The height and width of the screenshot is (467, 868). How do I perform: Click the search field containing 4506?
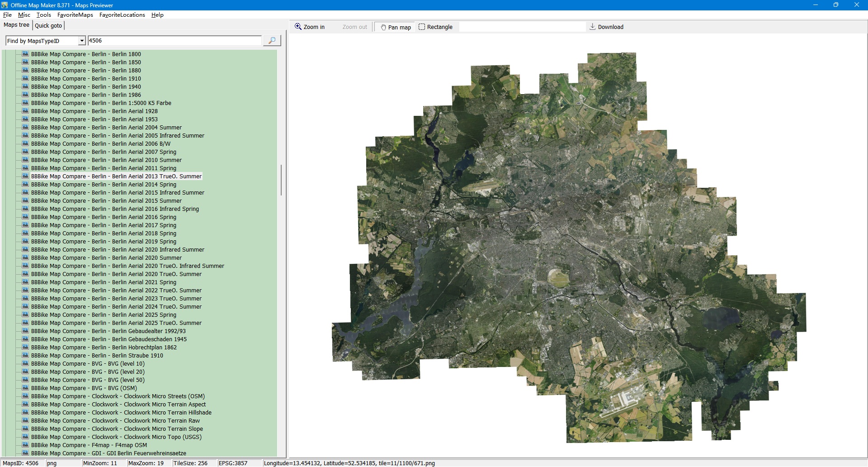tap(174, 41)
